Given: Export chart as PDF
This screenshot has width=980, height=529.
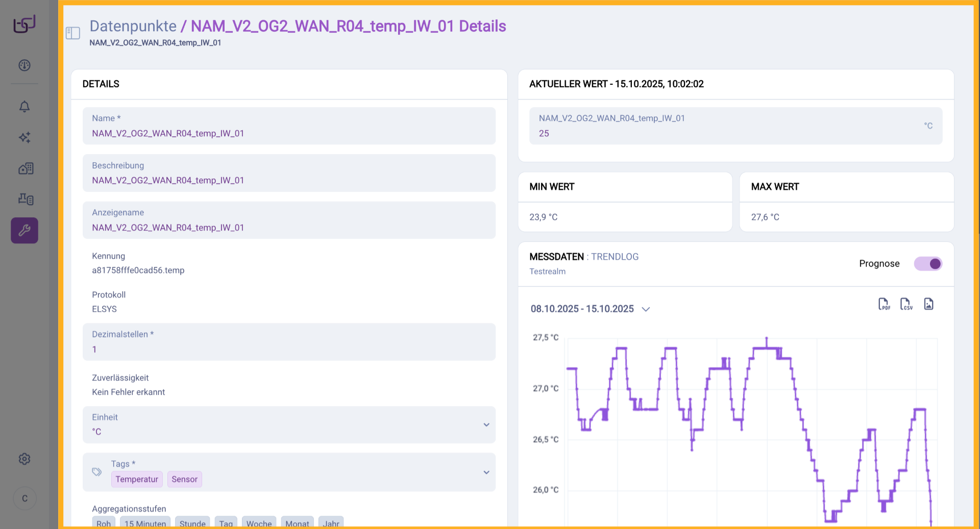Looking at the screenshot, I should (884, 304).
